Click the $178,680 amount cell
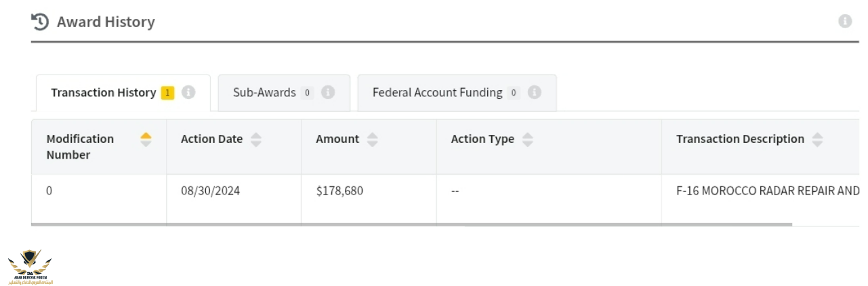 click(x=339, y=191)
